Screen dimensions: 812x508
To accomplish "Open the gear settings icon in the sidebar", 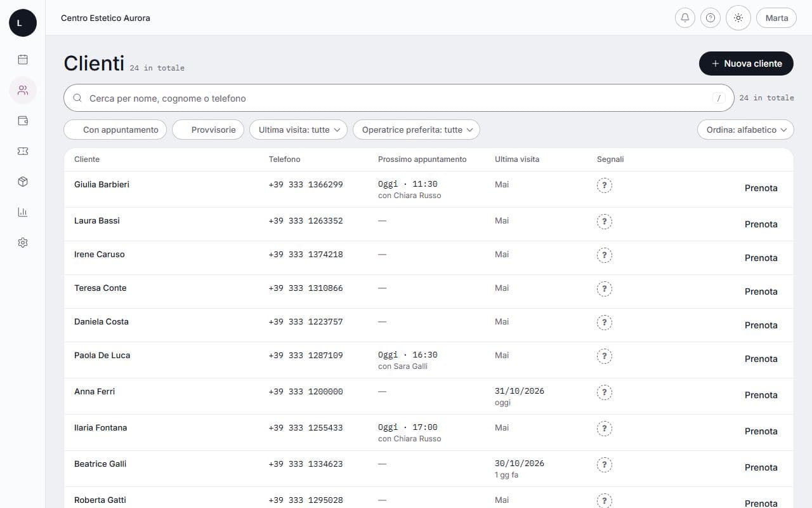I will 23,243.
